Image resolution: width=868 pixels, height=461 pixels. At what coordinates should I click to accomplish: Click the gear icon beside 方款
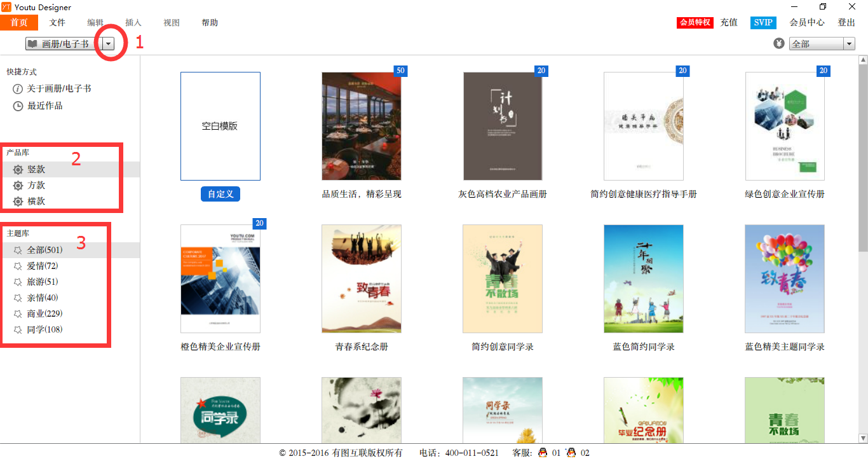pos(18,186)
